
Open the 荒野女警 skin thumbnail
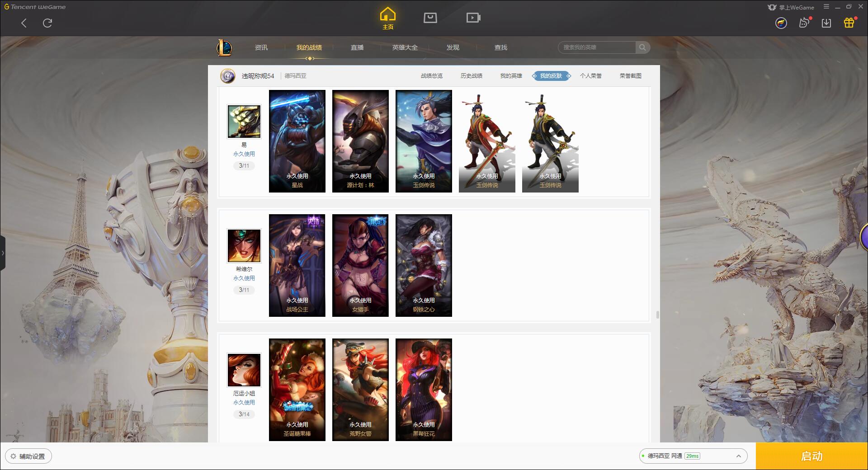coord(360,390)
